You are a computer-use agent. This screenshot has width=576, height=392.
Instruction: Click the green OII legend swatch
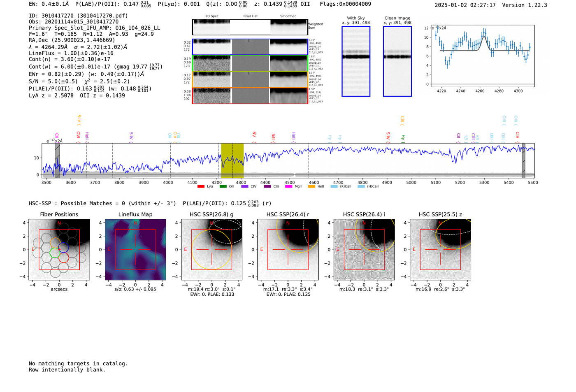(223, 187)
